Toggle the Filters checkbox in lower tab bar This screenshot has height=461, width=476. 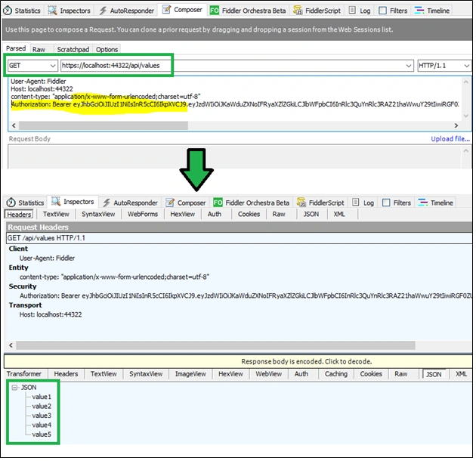388,203
